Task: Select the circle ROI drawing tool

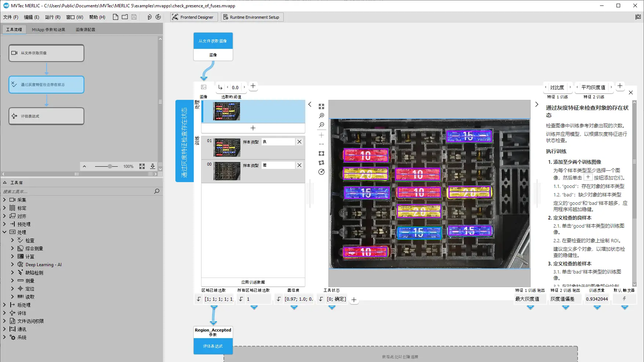Action: pyautogui.click(x=321, y=172)
